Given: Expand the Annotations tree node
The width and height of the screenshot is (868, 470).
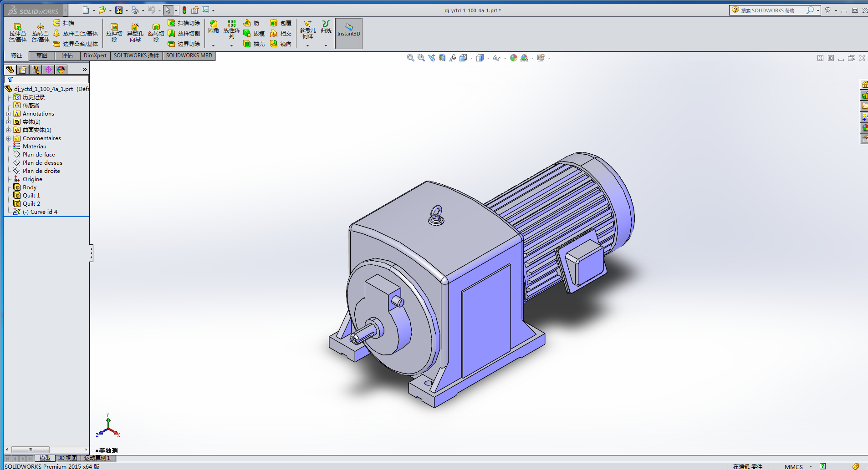Looking at the screenshot, I should pos(8,114).
